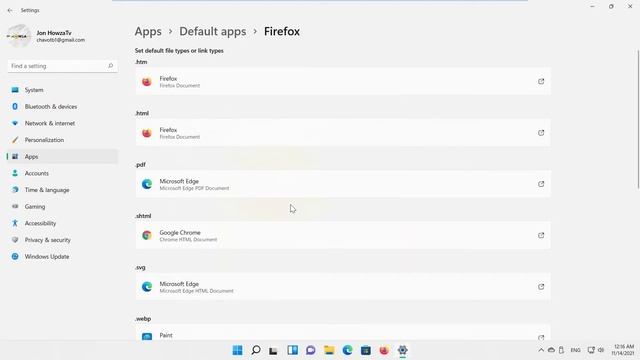Open Personalization category

[x=62, y=140]
